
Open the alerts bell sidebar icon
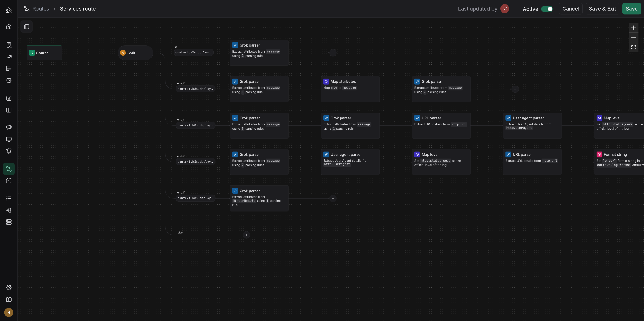point(9,151)
